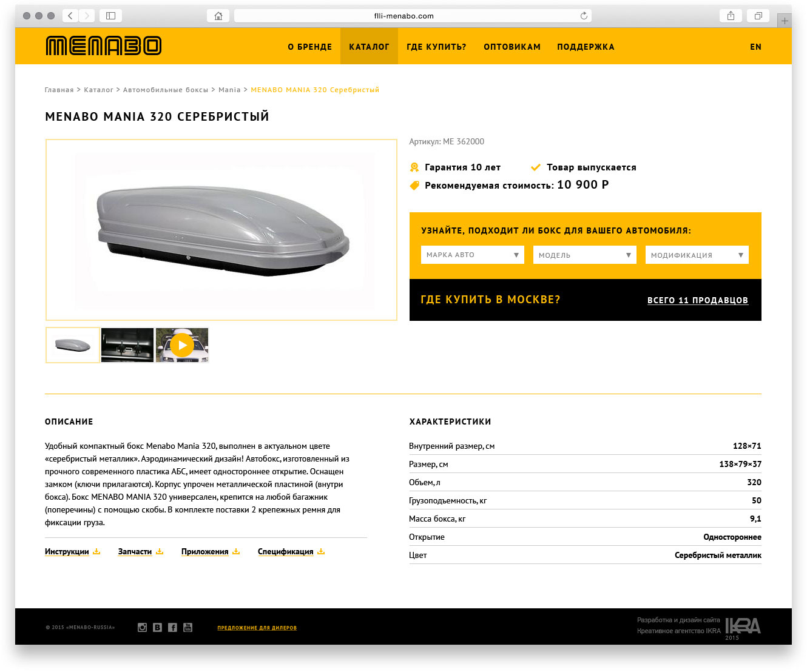The image size is (807, 672).
Task: Open Предложение для дилеров link
Action: tap(257, 628)
